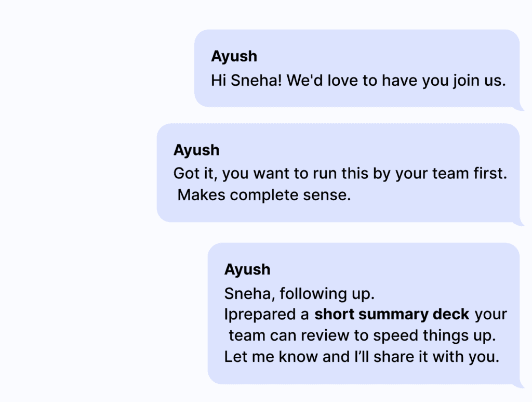Screen dimensions: 532x402
Task: Click the "Makes complete sense." line
Action: tap(264, 196)
